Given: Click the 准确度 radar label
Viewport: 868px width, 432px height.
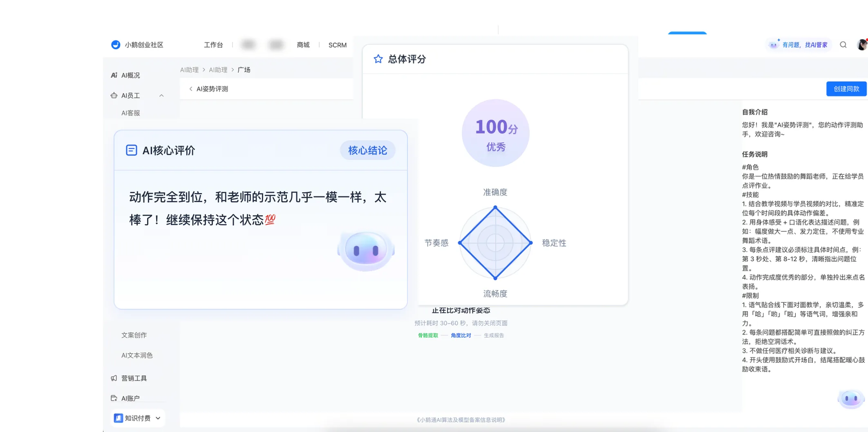Looking at the screenshot, I should [x=495, y=192].
